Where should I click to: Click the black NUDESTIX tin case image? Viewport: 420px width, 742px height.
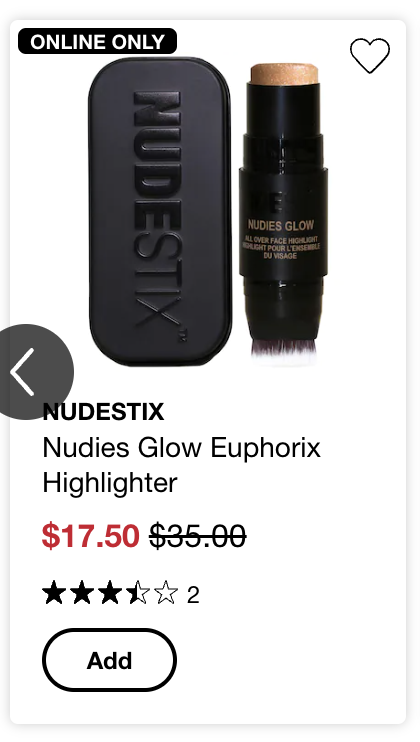[x=160, y=212]
